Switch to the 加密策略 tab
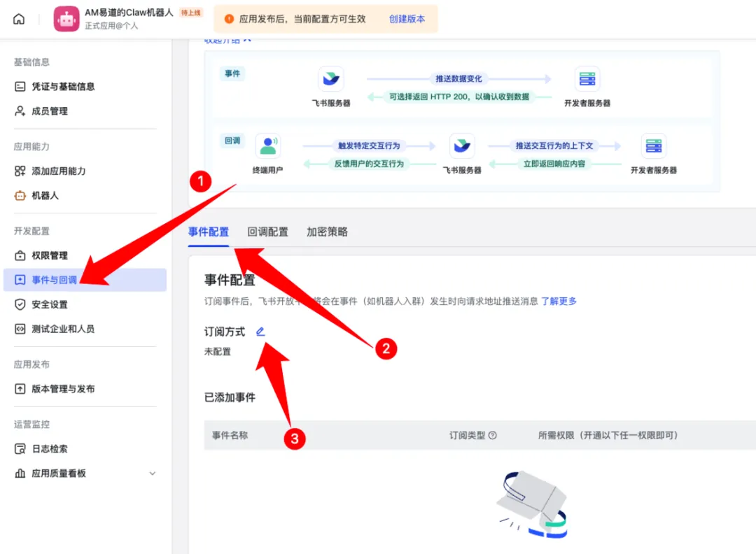Screen dimensions: 756x554 (x=327, y=232)
